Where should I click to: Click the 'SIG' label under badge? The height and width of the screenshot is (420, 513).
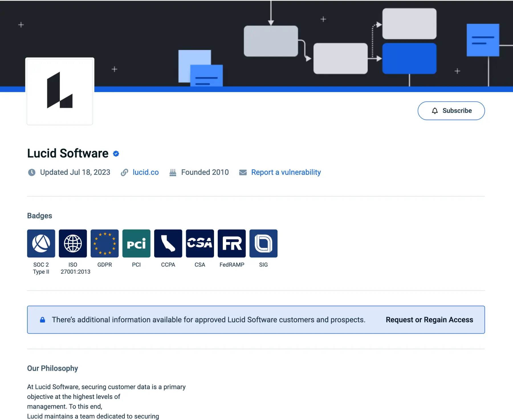click(263, 265)
